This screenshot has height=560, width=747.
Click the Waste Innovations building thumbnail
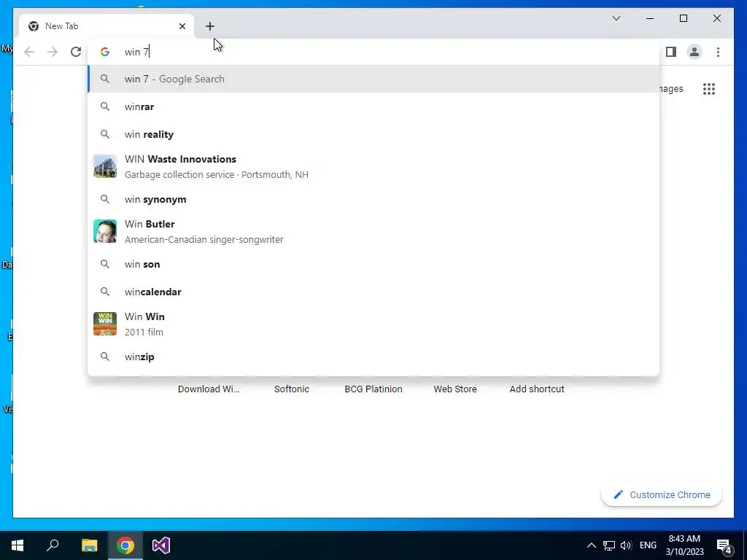point(105,166)
